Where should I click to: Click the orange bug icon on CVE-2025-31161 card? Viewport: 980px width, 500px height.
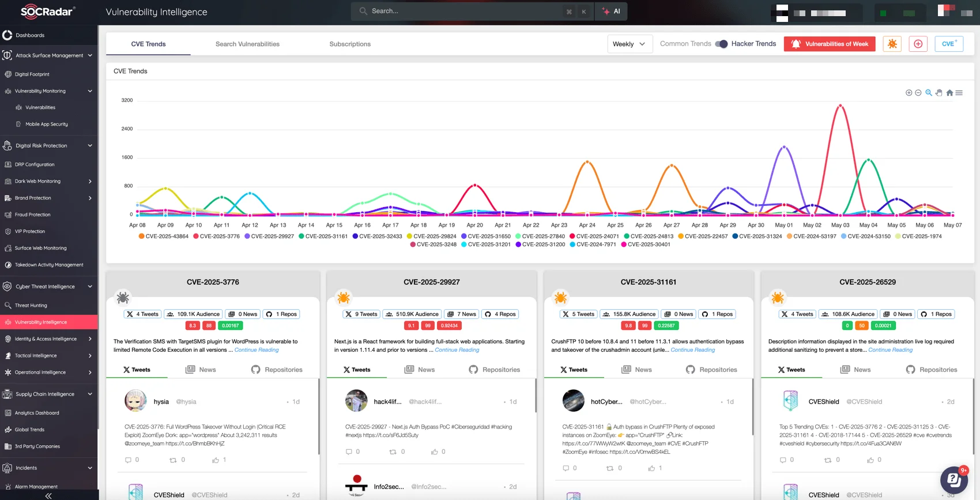click(x=560, y=298)
